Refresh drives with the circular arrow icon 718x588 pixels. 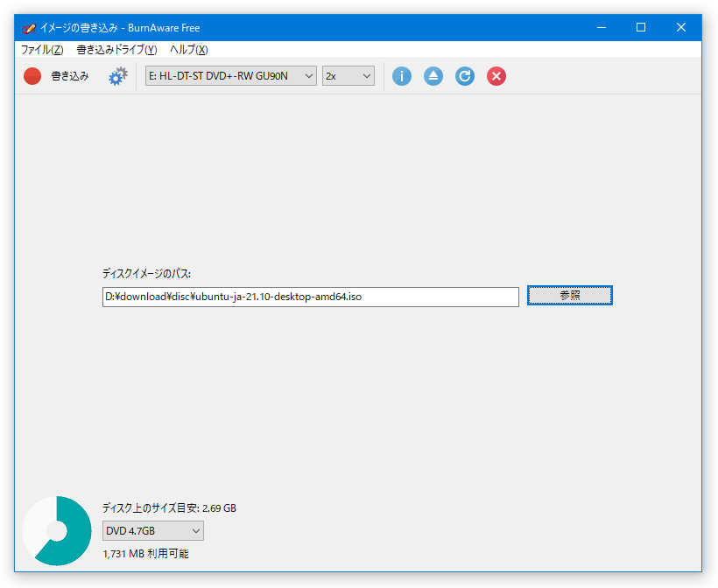click(x=465, y=76)
